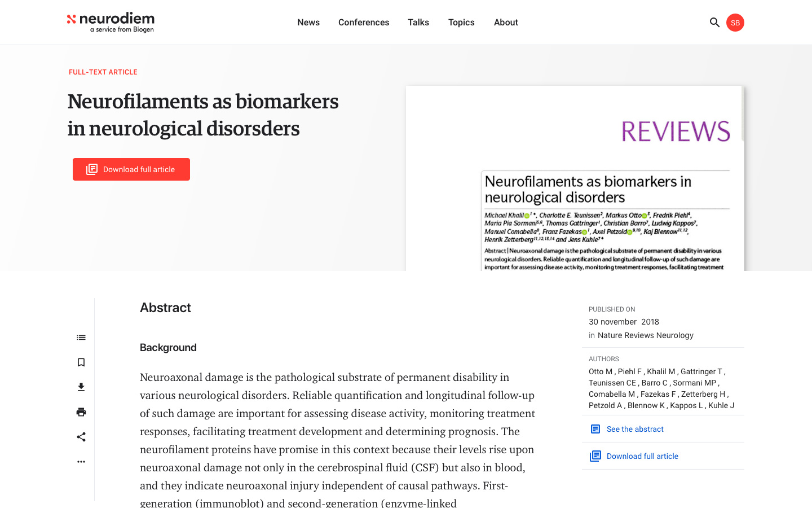Navigate to the Talks section

pyautogui.click(x=418, y=23)
